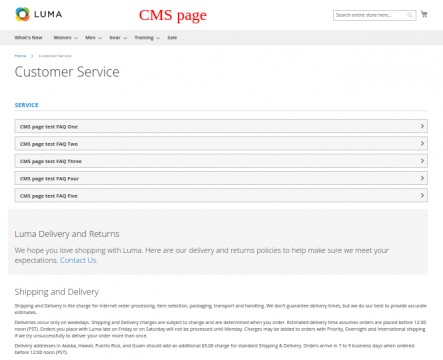Click the CMS page test FAQ Three title

(x=51, y=161)
